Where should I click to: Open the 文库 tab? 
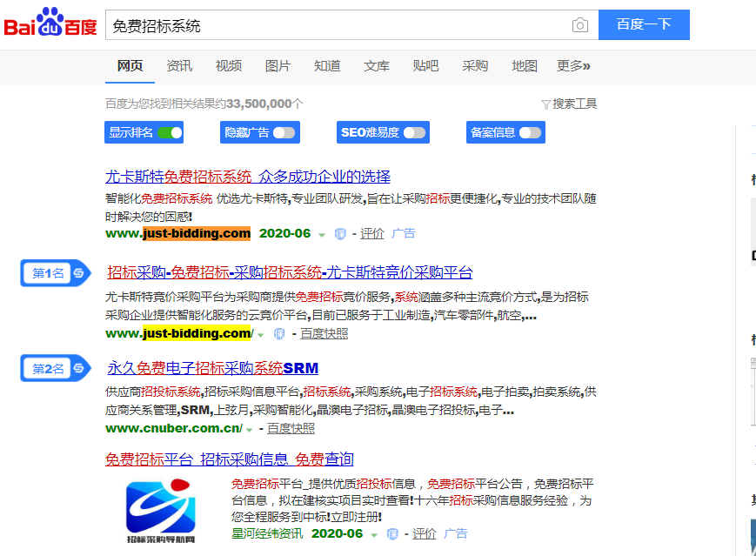coord(377,66)
